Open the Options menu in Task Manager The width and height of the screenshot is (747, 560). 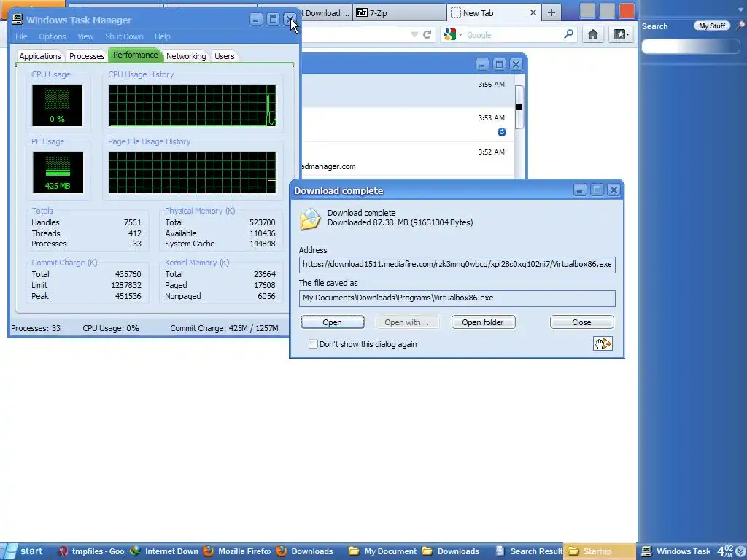click(x=53, y=36)
